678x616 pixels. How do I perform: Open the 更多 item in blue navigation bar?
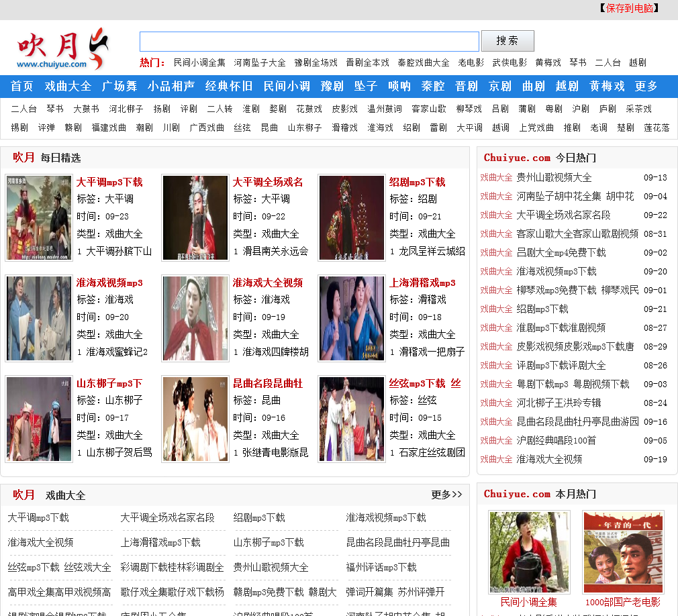pyautogui.click(x=646, y=87)
